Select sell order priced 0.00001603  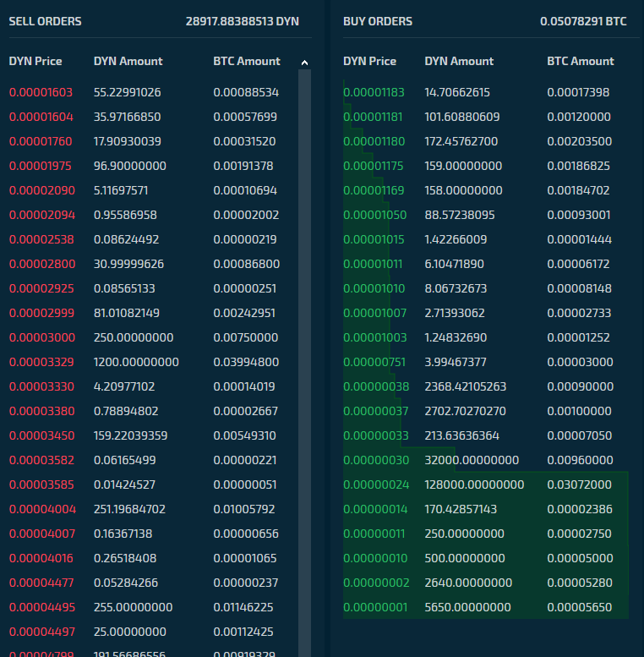(x=154, y=92)
